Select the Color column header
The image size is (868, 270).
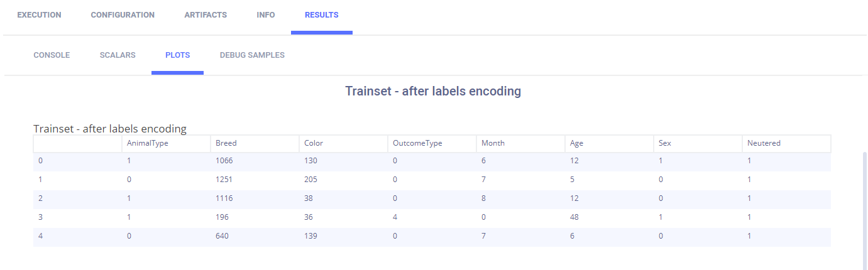(313, 143)
